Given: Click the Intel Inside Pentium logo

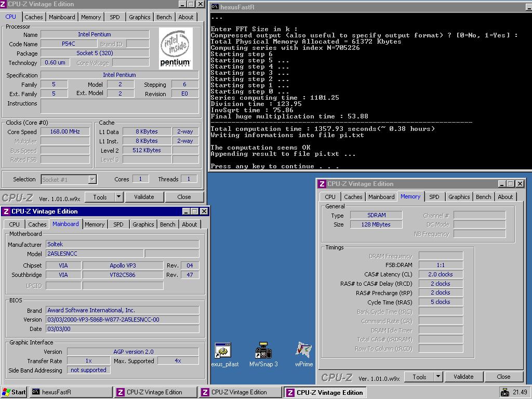Looking at the screenshot, I should (176, 48).
